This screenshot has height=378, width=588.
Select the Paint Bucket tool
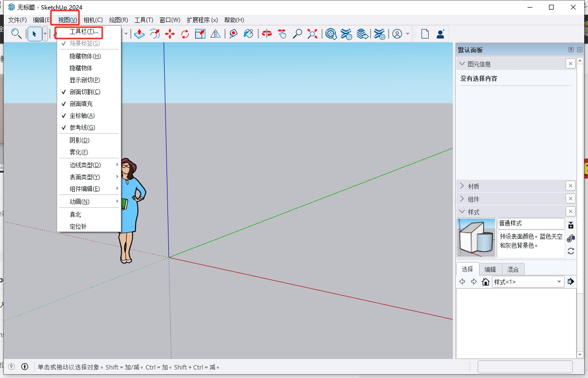pos(248,34)
